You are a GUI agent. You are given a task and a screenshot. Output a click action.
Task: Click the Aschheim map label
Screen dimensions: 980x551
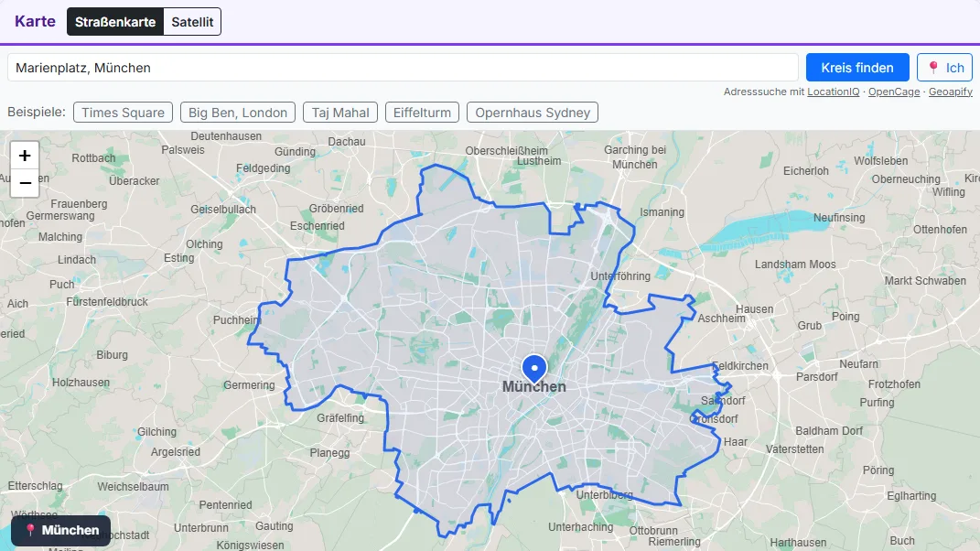[x=722, y=319]
